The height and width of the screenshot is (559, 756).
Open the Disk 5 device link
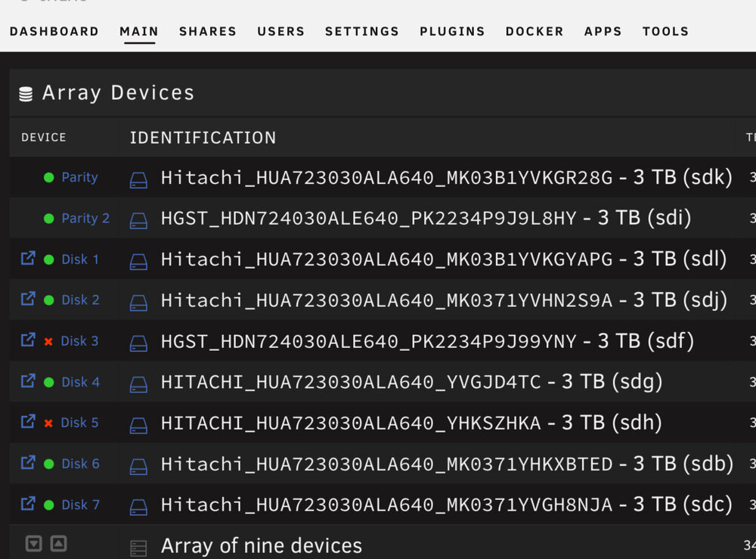pyautogui.click(x=79, y=423)
